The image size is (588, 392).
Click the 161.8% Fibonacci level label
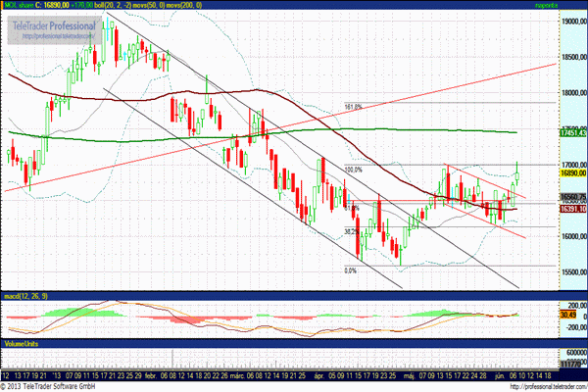[x=355, y=107]
